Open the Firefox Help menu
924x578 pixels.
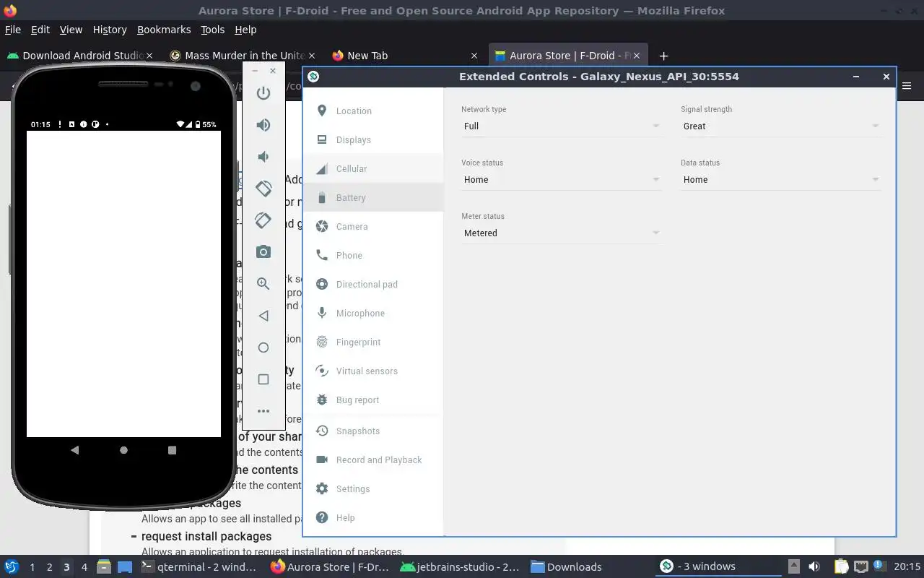coord(245,30)
